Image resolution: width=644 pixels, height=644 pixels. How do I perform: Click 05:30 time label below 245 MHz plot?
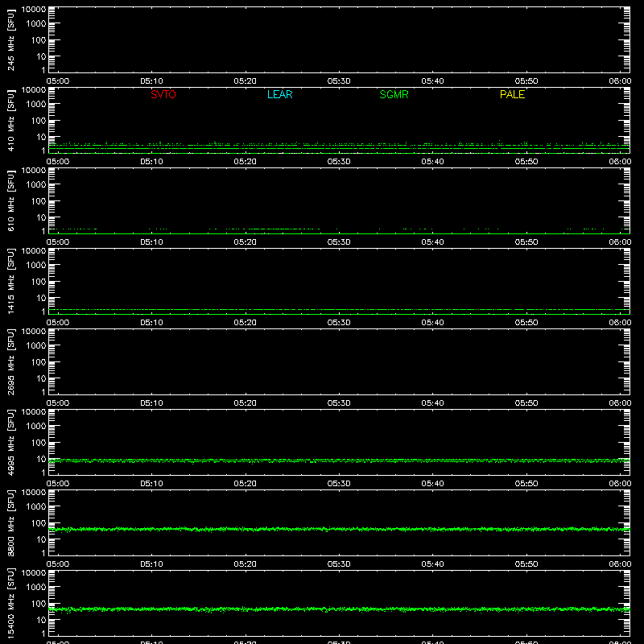(339, 81)
